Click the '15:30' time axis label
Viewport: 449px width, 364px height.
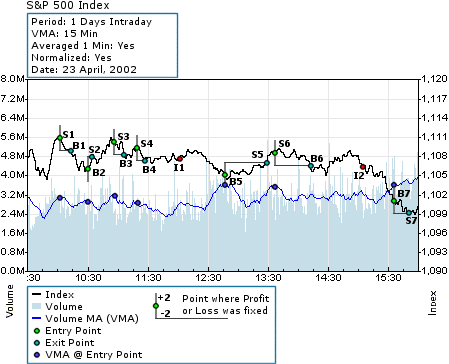[x=388, y=278]
